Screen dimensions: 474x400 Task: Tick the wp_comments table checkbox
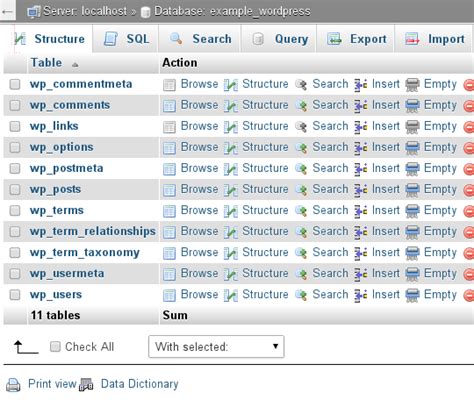pyautogui.click(x=15, y=106)
